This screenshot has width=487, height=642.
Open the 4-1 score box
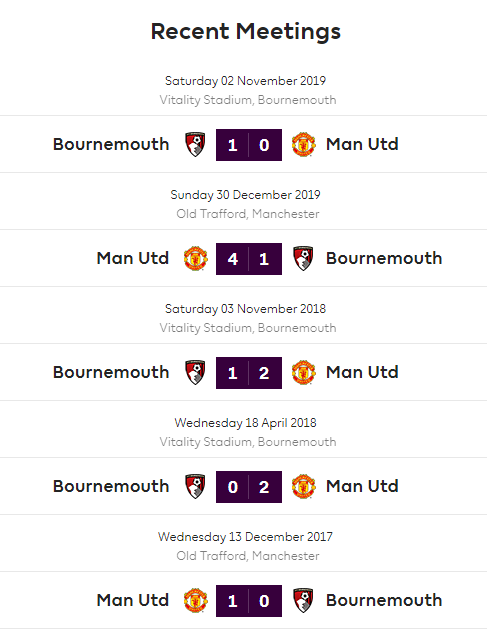click(249, 259)
